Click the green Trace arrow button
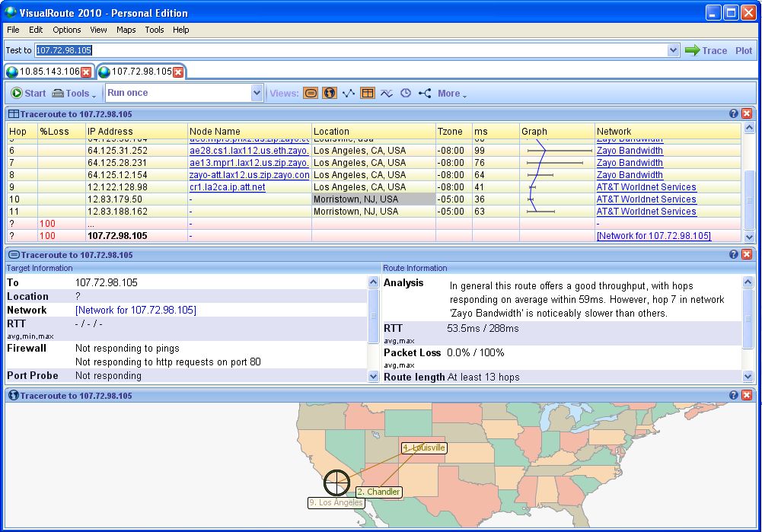This screenshot has height=532, width=762. pos(706,50)
